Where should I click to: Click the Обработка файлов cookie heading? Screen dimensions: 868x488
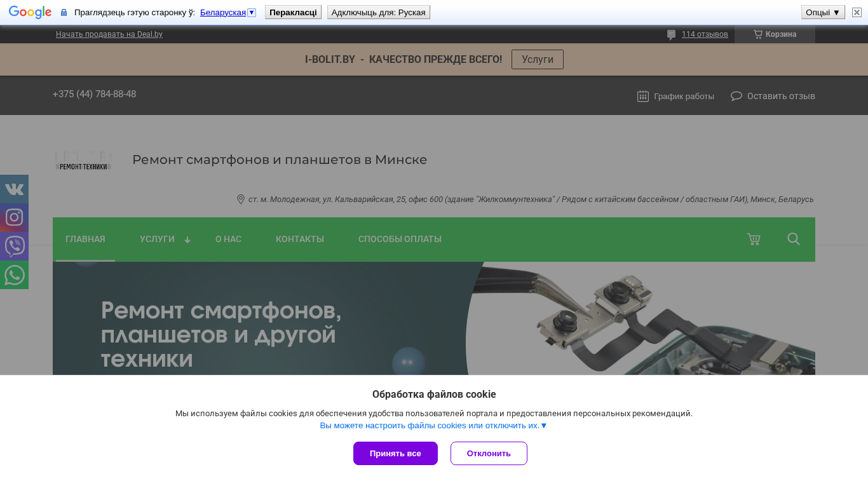point(434,394)
